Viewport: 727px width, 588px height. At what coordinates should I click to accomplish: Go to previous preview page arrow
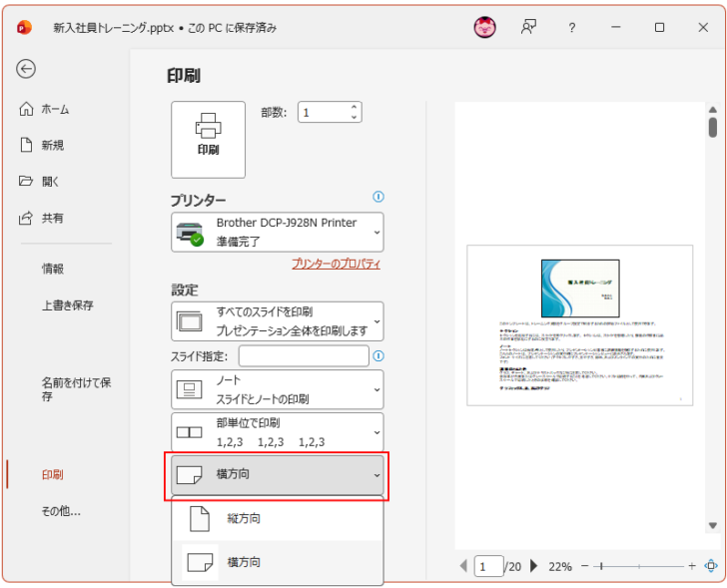(x=463, y=566)
